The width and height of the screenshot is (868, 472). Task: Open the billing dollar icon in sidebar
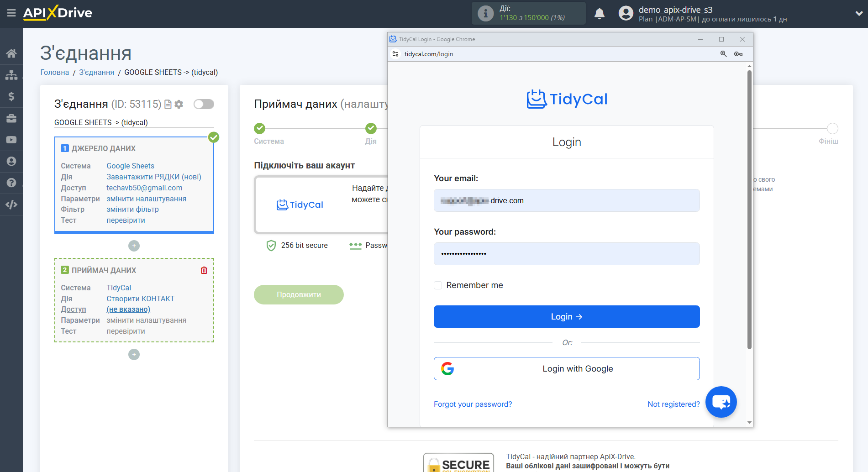pos(11,96)
